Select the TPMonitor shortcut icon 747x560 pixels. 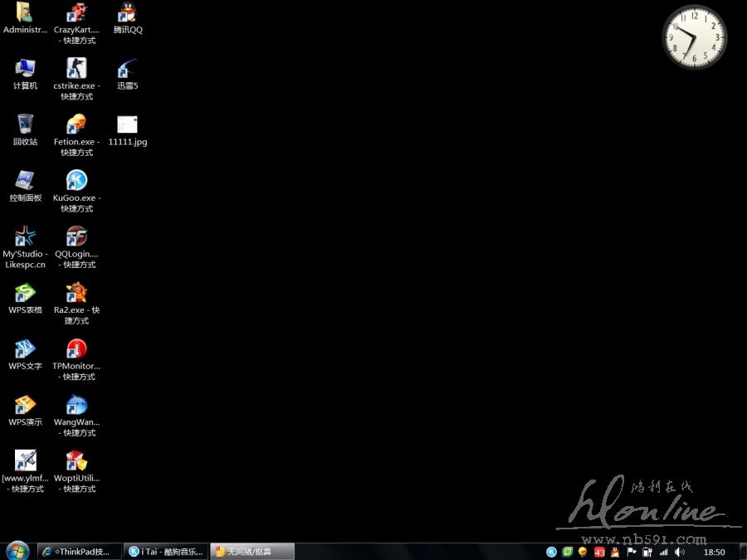tap(76, 349)
